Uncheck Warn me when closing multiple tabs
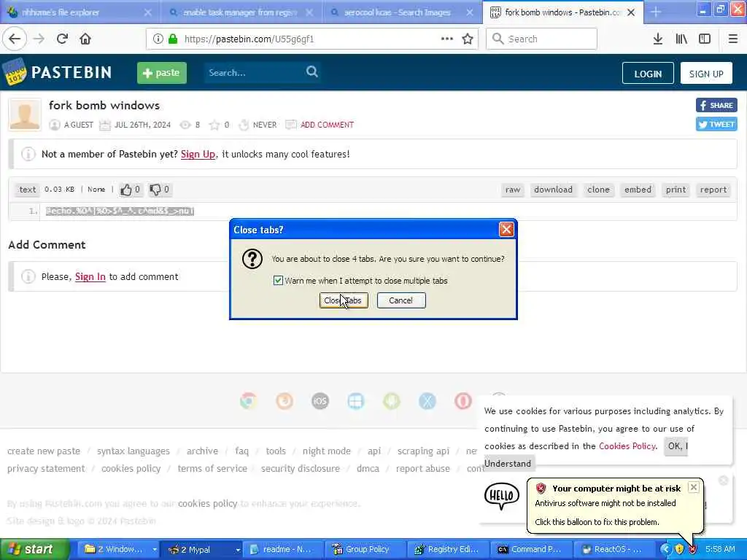Viewport: 747px width, 560px height. pyautogui.click(x=278, y=281)
